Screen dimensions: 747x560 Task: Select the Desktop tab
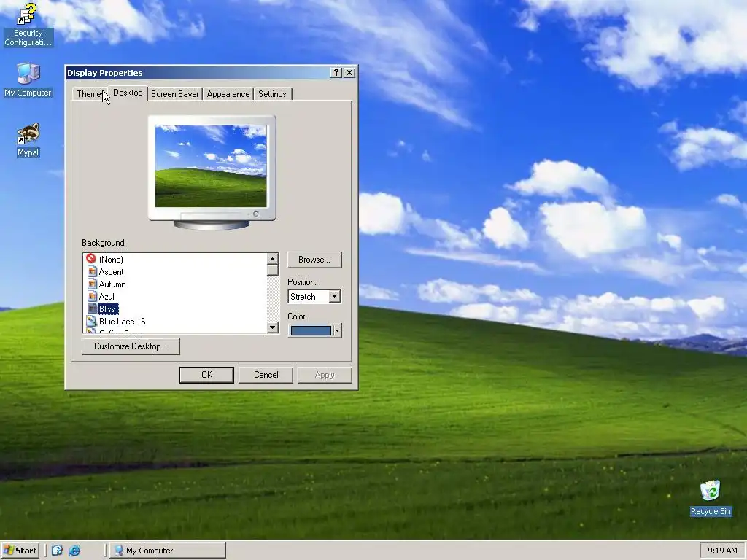(x=128, y=93)
